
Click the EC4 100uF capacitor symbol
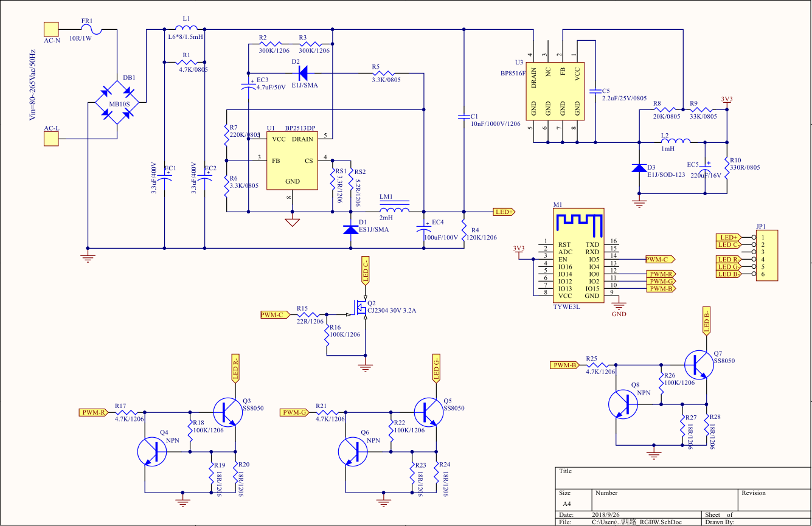point(424,227)
